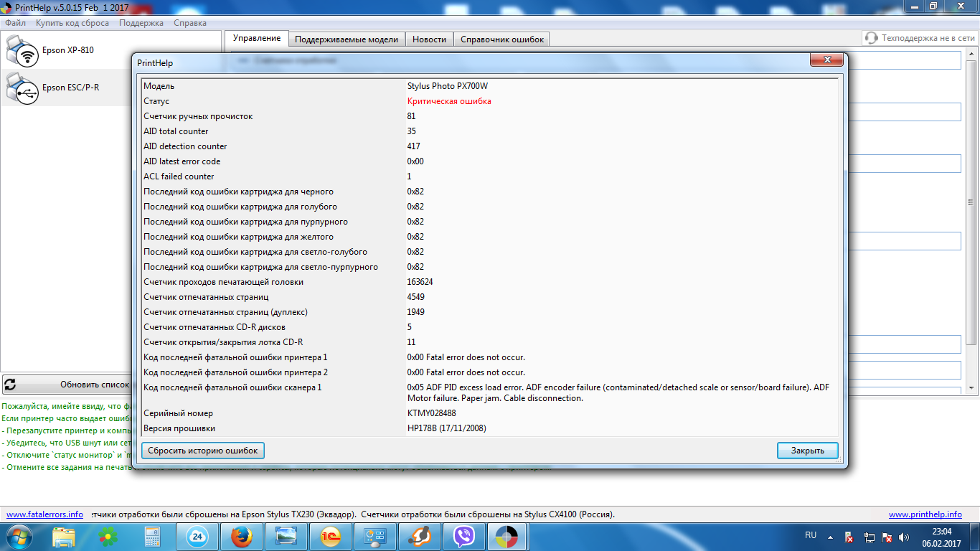The width and height of the screenshot is (980, 551).
Task: Launch Firefox from the taskbar
Action: (242, 536)
